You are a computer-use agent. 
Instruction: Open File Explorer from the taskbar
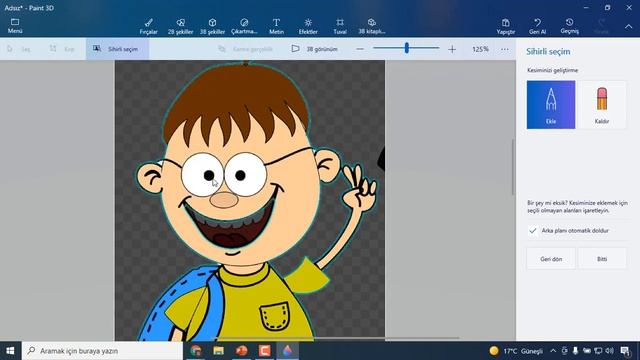click(219, 351)
